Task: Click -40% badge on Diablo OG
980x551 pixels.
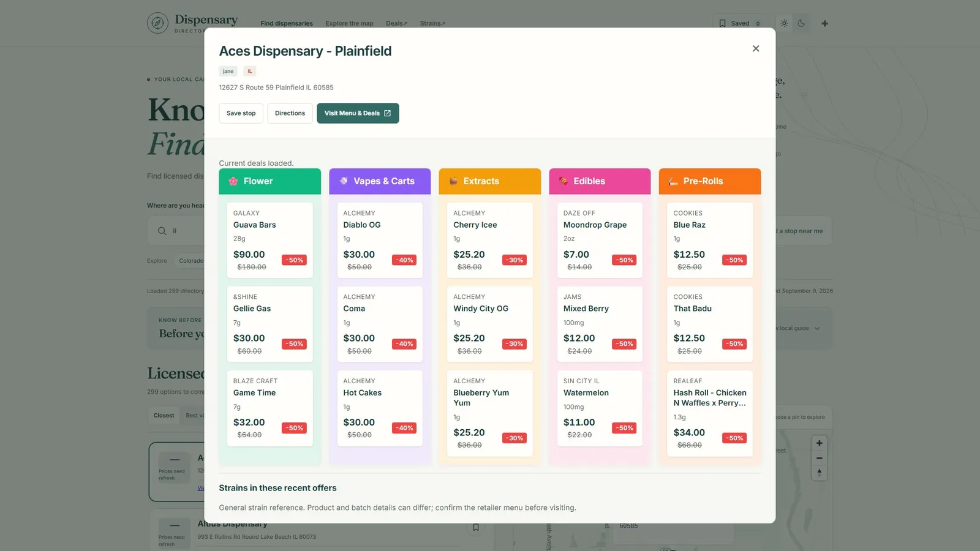Action: tap(404, 260)
